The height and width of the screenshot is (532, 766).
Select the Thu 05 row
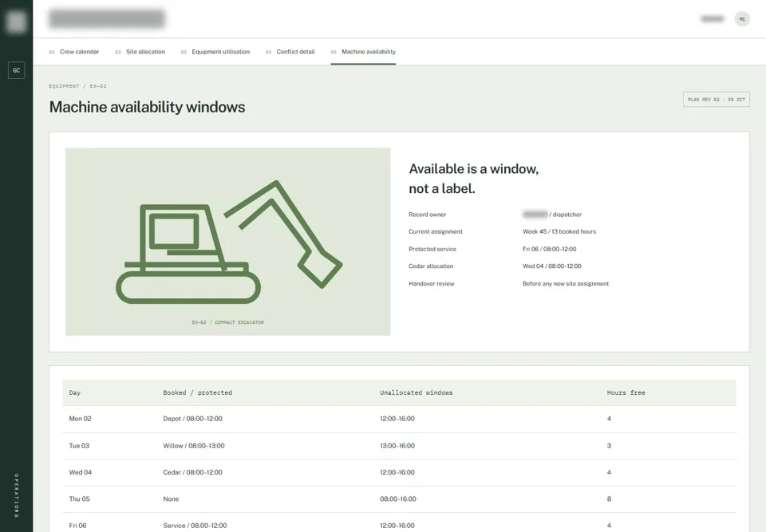[x=399, y=499]
